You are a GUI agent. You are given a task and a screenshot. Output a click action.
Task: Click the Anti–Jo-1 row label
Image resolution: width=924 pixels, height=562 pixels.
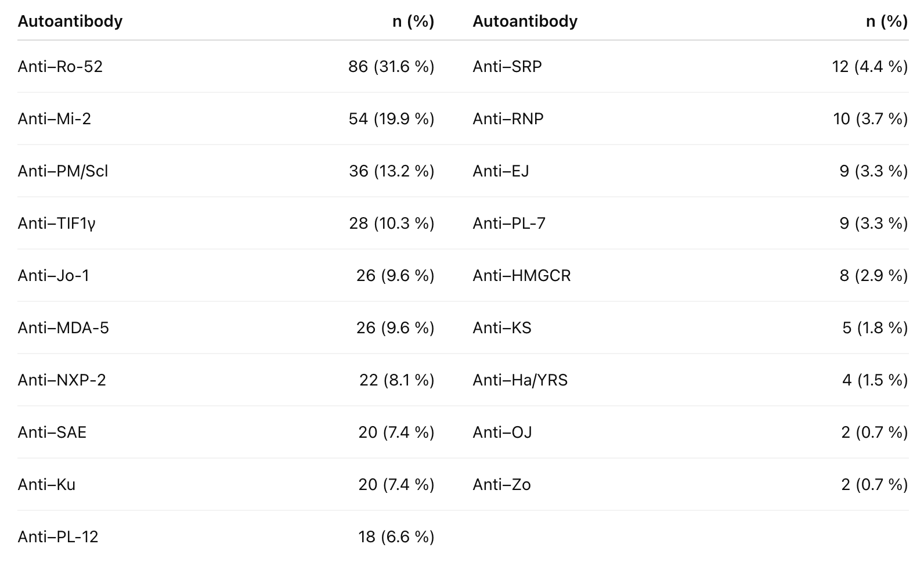click(x=54, y=276)
